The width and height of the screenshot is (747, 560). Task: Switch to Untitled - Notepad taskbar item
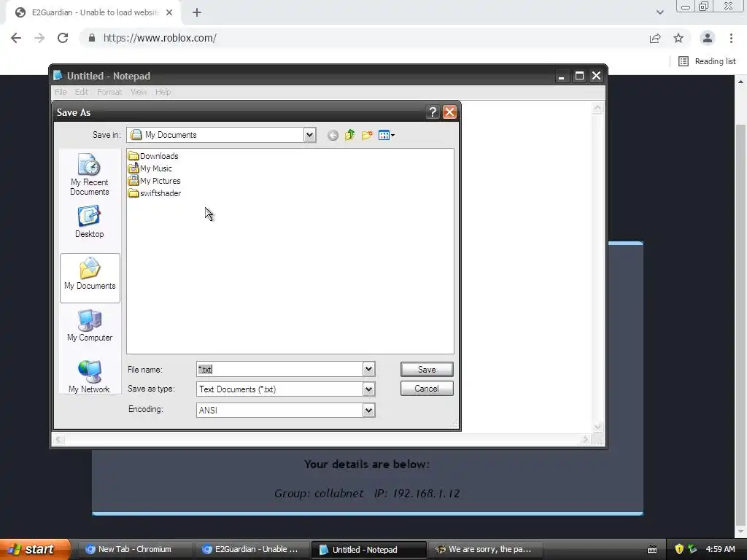click(368, 550)
